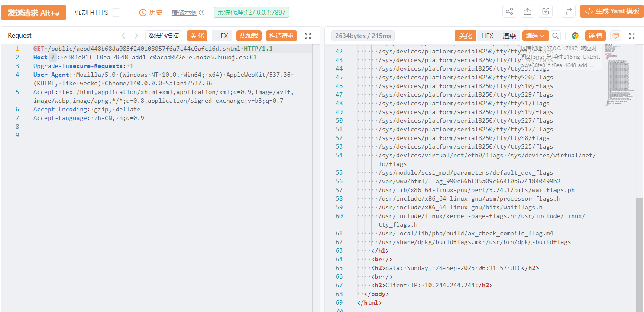The height and width of the screenshot is (312, 644).
Task: Click the Client IP: 10.244.244.244 line
Action: pos(432,285)
